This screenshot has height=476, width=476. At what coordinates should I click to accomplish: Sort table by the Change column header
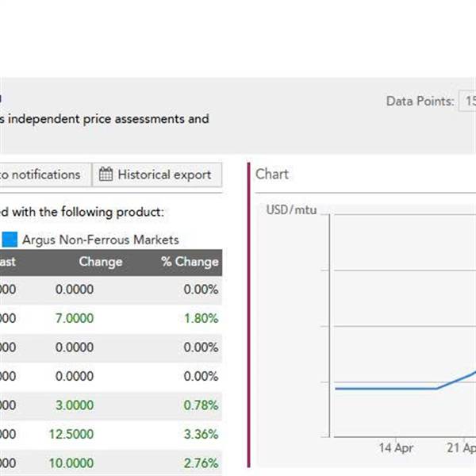101,262
